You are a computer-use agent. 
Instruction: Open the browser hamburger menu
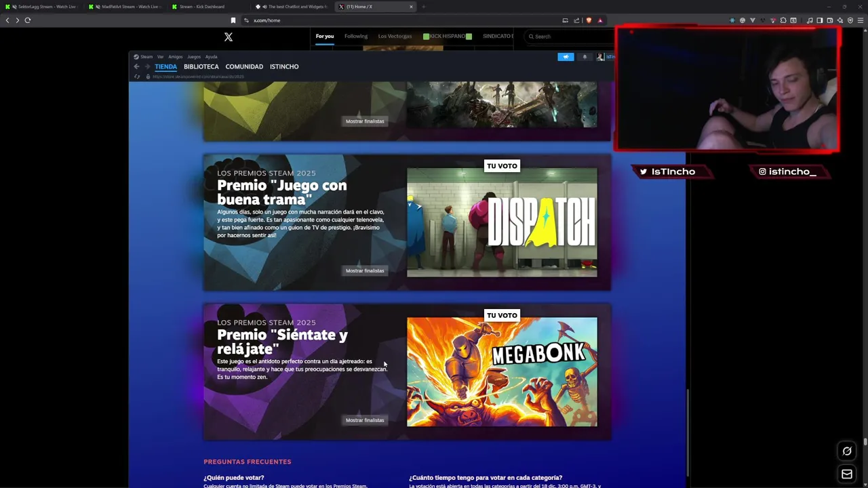click(x=861, y=20)
